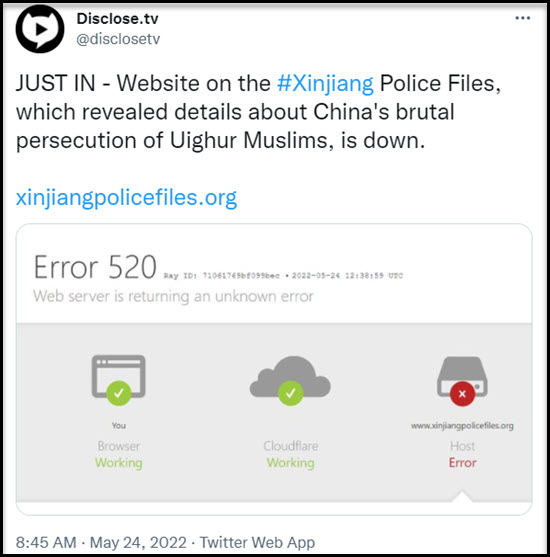Click the Error 520 heading

click(95, 267)
